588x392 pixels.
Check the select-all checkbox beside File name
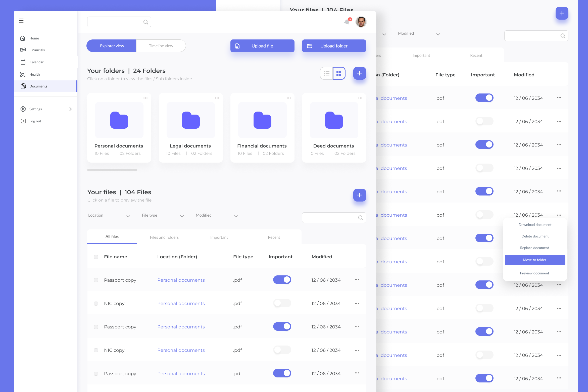[x=96, y=257]
